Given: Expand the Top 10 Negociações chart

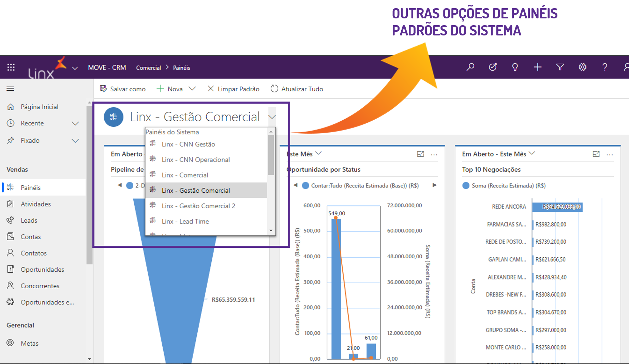Looking at the screenshot, I should tap(596, 154).
